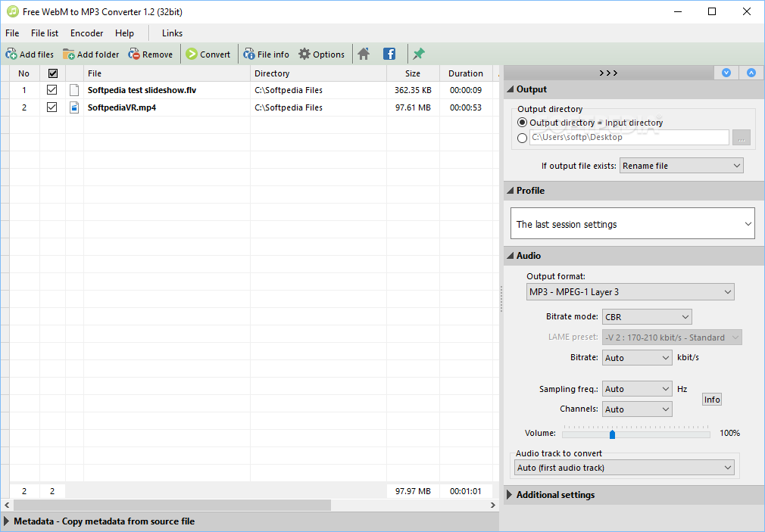Open the File info toolbar item

[x=267, y=54]
